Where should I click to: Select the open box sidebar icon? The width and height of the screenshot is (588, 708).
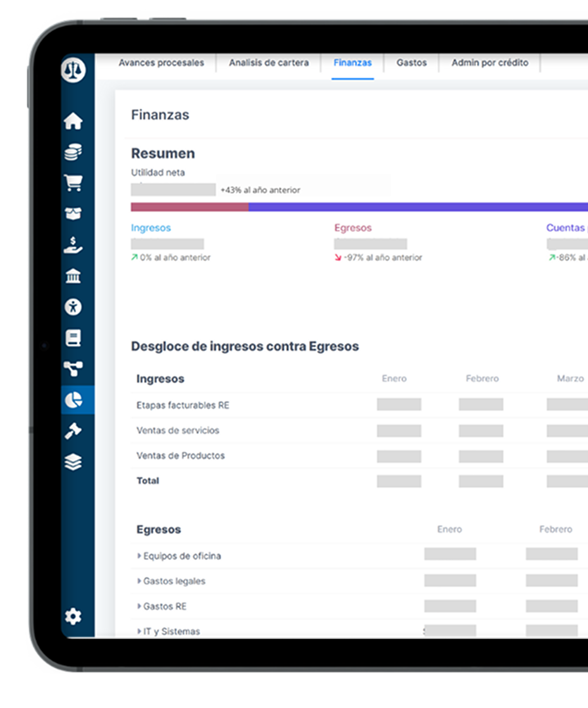[73, 214]
